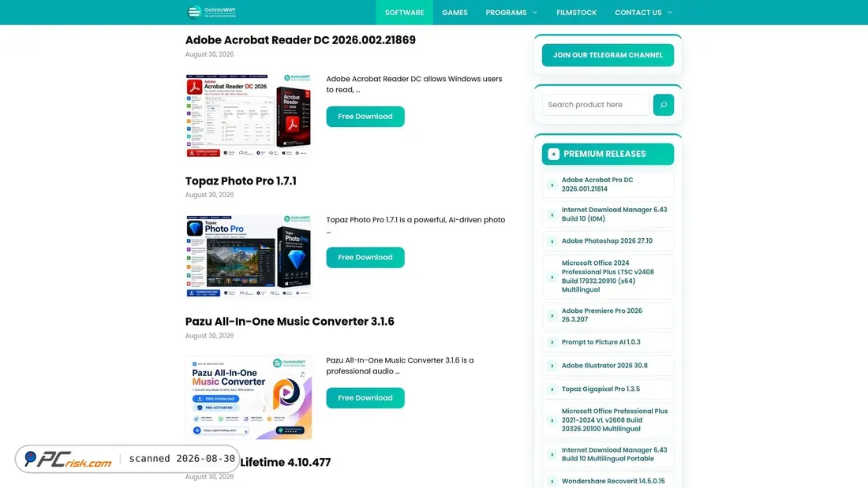Image resolution: width=868 pixels, height=488 pixels.
Task: Open Adobe Photoshop 2026 27.10 link
Action: click(607, 240)
